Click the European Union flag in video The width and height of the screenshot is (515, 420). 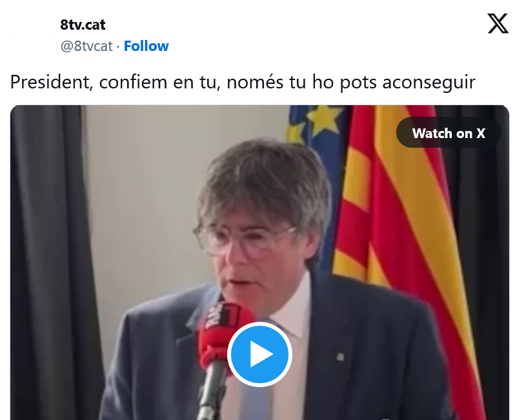point(316,138)
